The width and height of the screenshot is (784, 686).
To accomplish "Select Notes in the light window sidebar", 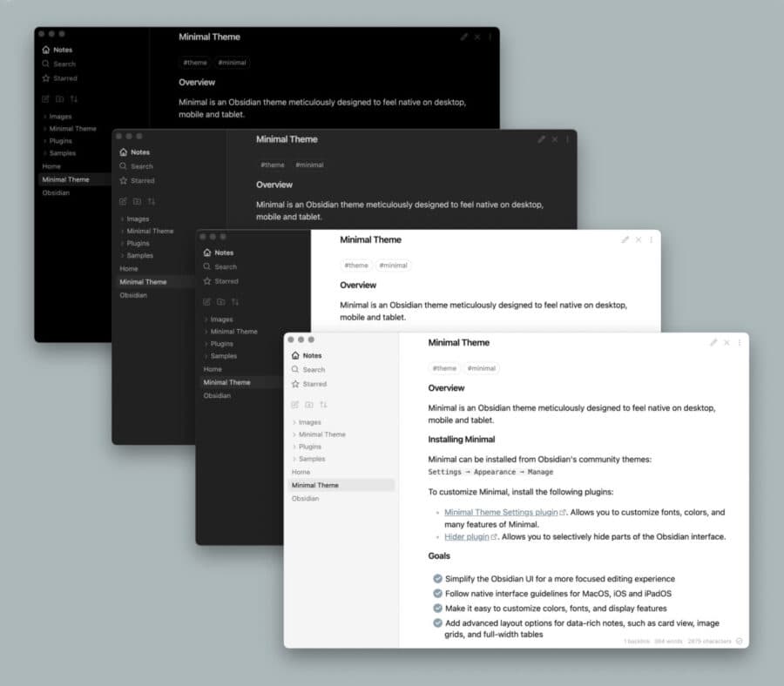I will (x=307, y=355).
